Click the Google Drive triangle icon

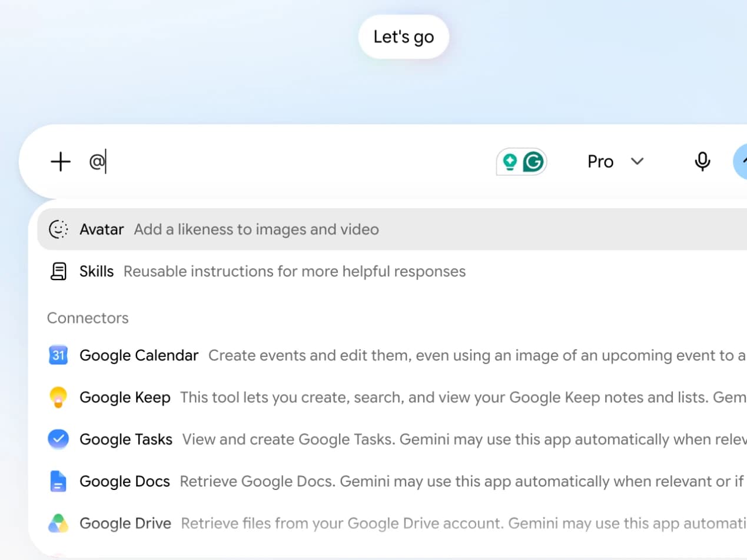click(x=58, y=524)
